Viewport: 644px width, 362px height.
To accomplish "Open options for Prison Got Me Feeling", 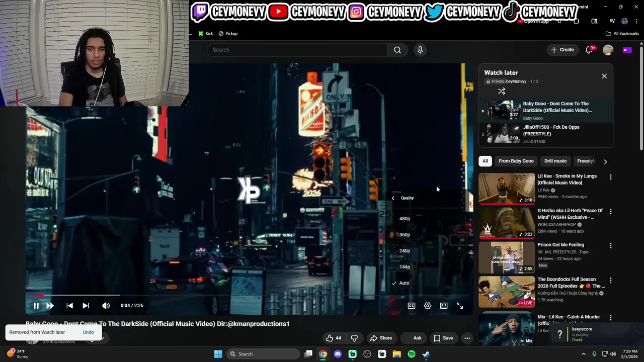I will [x=611, y=246].
